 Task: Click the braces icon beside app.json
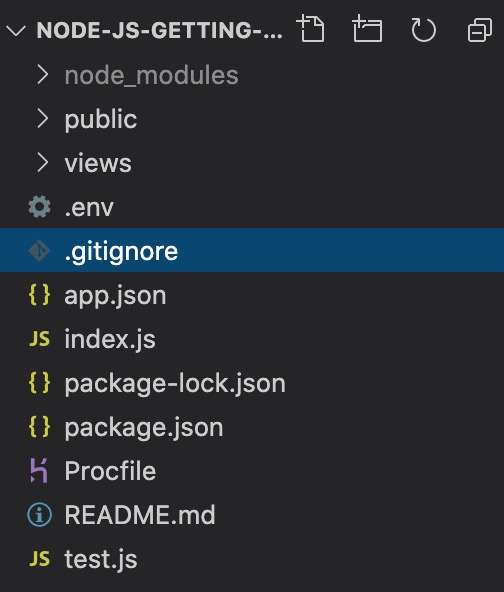(x=39, y=295)
